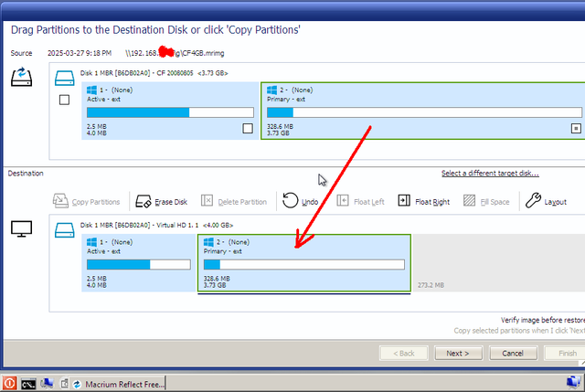
Task: Click the 328.6 MB value in source partition 2
Action: pos(280,127)
